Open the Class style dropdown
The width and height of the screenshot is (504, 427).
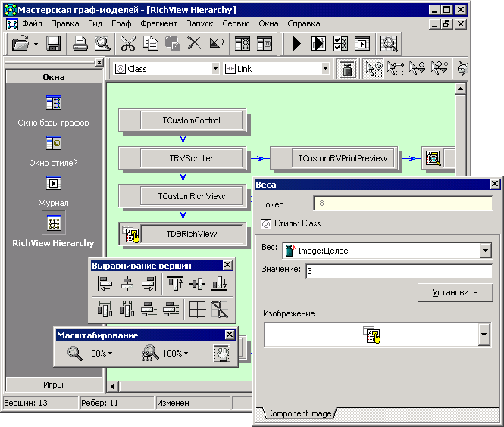[x=213, y=69]
